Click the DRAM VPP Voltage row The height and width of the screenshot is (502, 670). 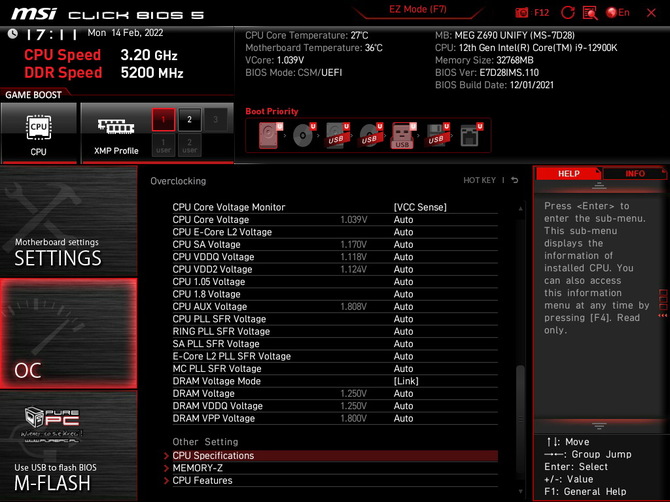coord(335,418)
